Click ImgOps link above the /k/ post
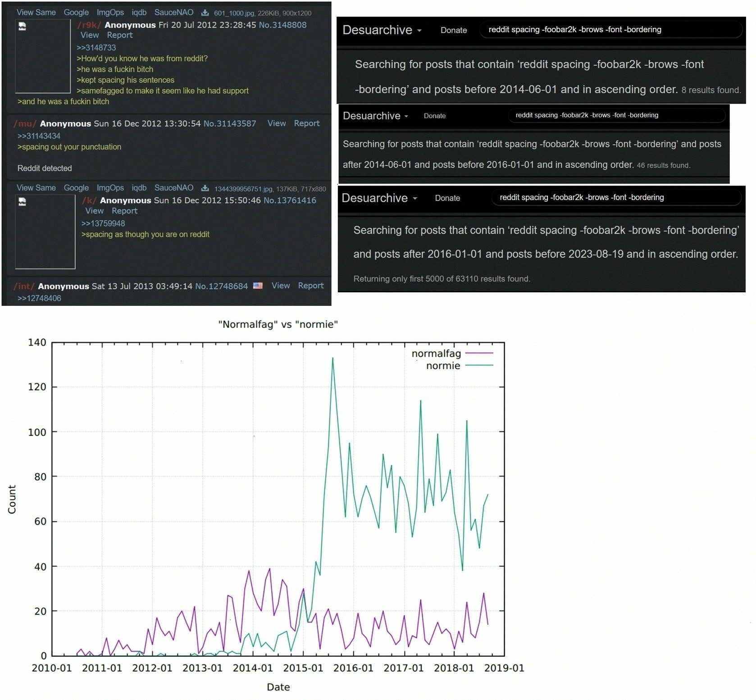The width and height of the screenshot is (756, 700). coord(110,187)
